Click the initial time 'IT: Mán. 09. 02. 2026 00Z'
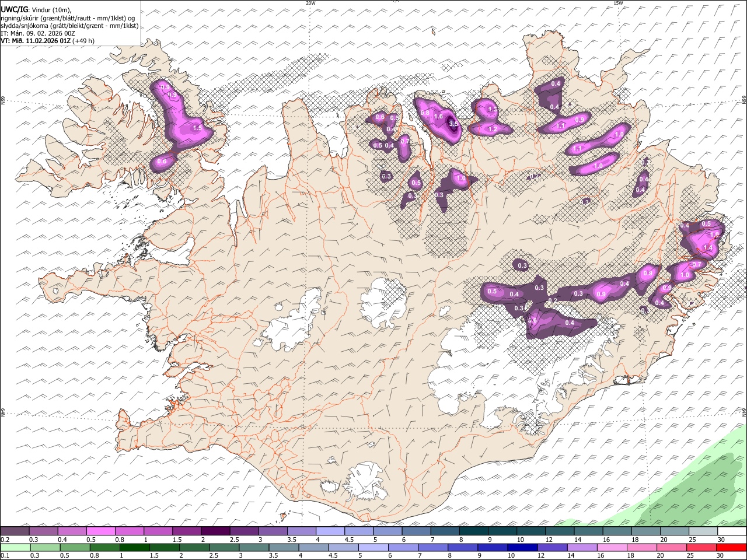 (x=38, y=33)
